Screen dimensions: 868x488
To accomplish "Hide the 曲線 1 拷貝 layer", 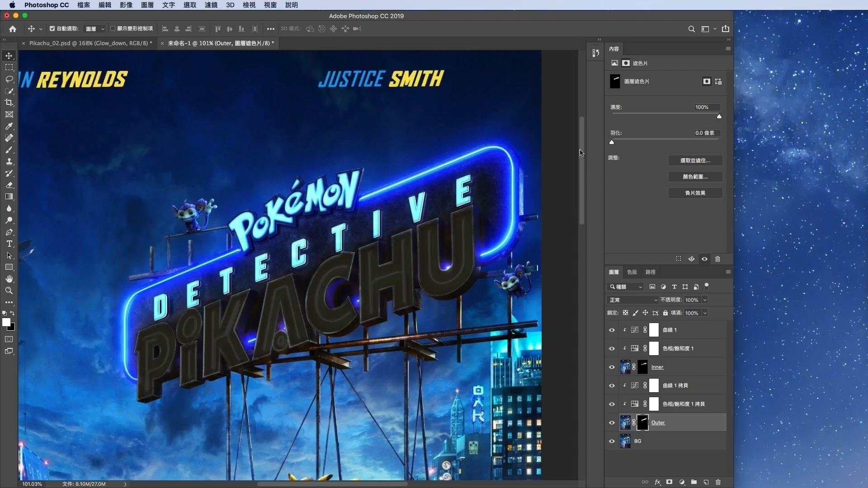I will pyautogui.click(x=612, y=385).
